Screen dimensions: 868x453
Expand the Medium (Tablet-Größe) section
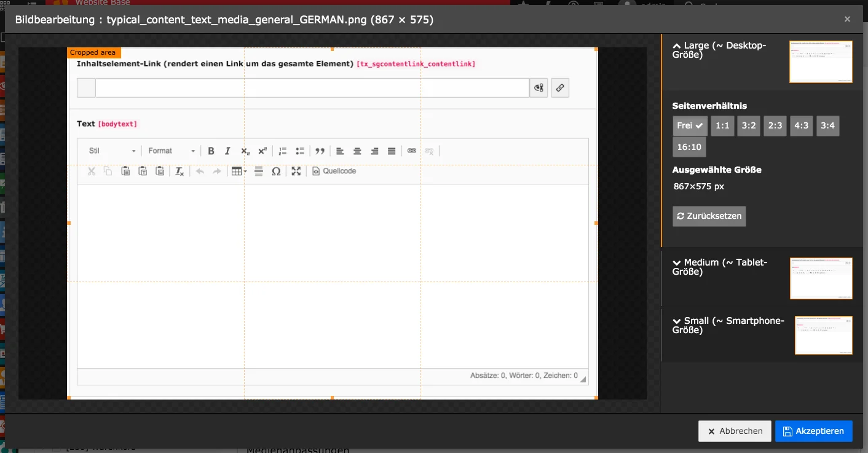[719, 267]
